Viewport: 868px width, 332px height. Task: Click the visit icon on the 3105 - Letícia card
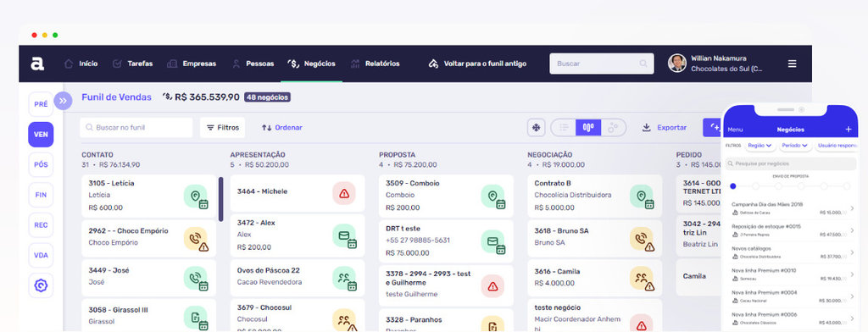pyautogui.click(x=196, y=196)
